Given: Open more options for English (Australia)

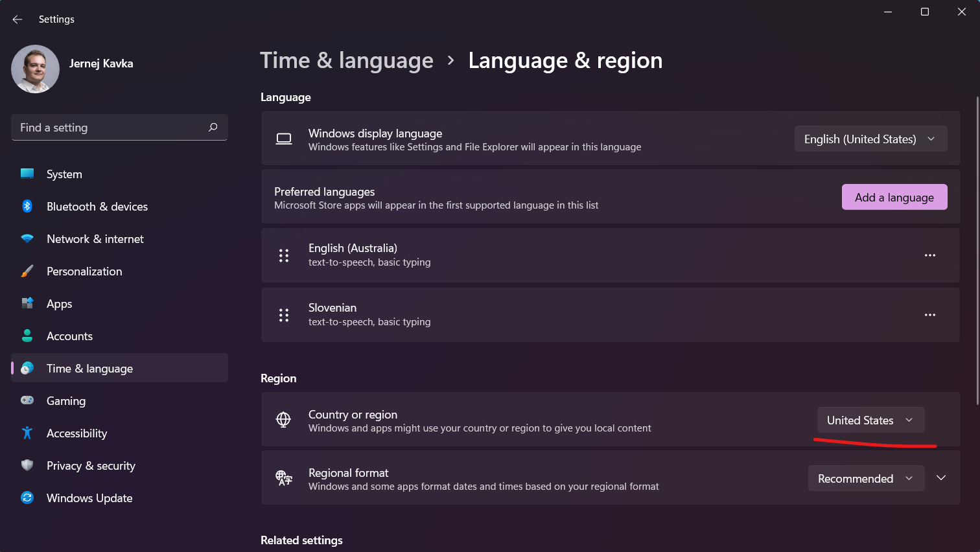Looking at the screenshot, I should pyautogui.click(x=930, y=255).
